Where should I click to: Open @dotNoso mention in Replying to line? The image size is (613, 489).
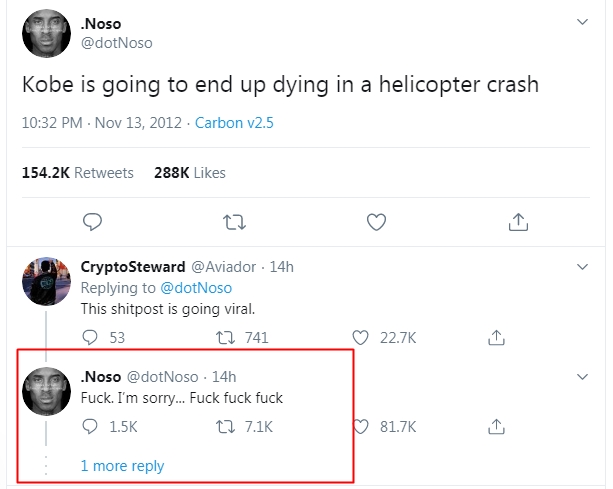coord(196,288)
